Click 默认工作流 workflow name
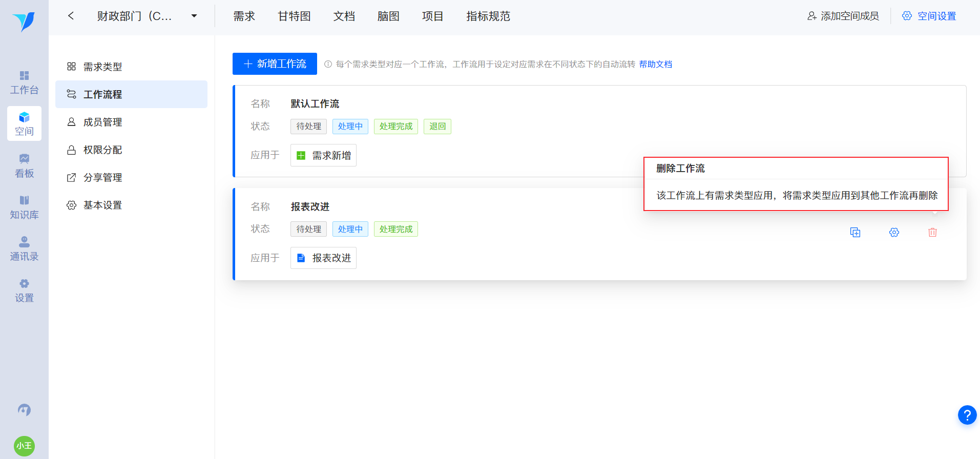The height and width of the screenshot is (459, 980). [315, 103]
